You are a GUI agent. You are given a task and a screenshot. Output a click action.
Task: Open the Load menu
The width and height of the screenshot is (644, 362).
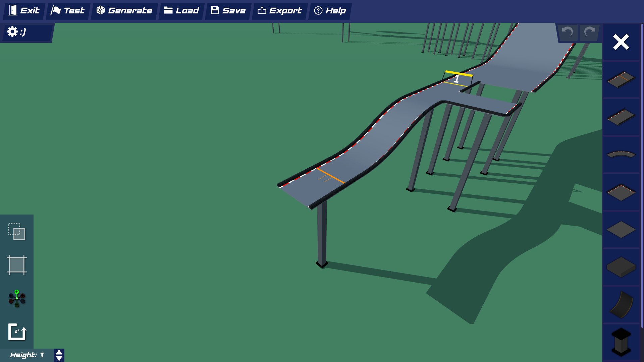181,10
